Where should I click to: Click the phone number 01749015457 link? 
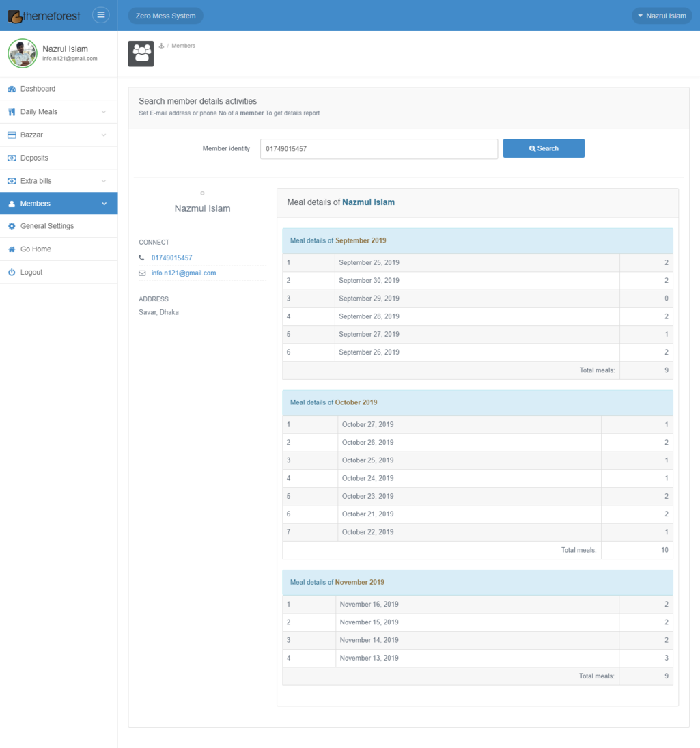click(171, 258)
